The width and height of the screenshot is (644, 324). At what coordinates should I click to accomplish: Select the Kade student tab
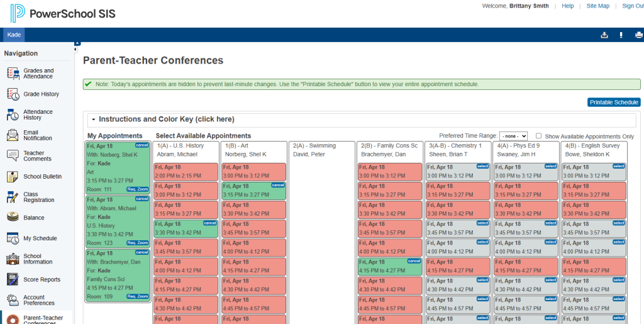(x=14, y=35)
